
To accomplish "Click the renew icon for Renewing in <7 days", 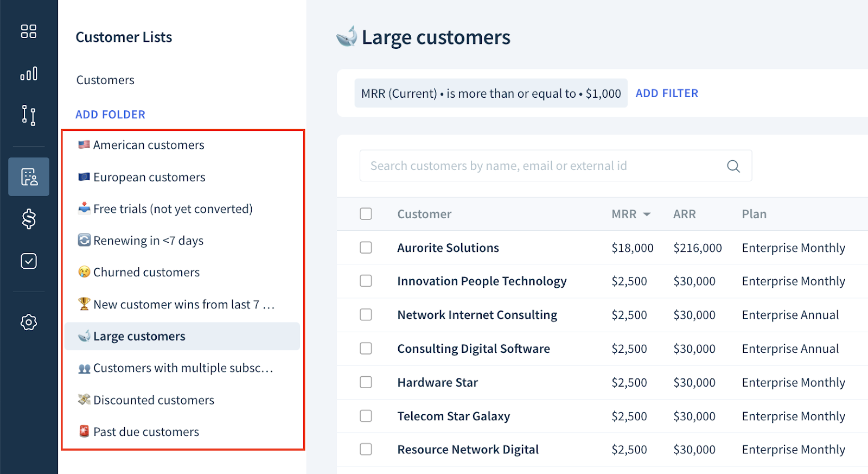I will (84, 240).
